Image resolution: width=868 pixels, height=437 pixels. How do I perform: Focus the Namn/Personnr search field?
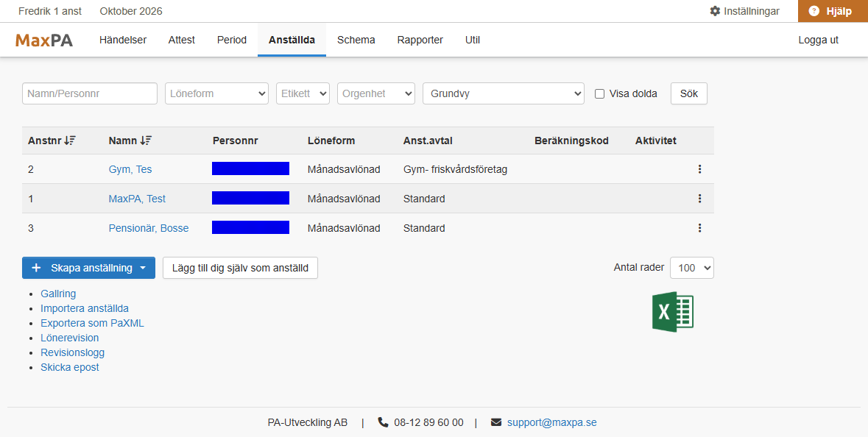click(90, 93)
